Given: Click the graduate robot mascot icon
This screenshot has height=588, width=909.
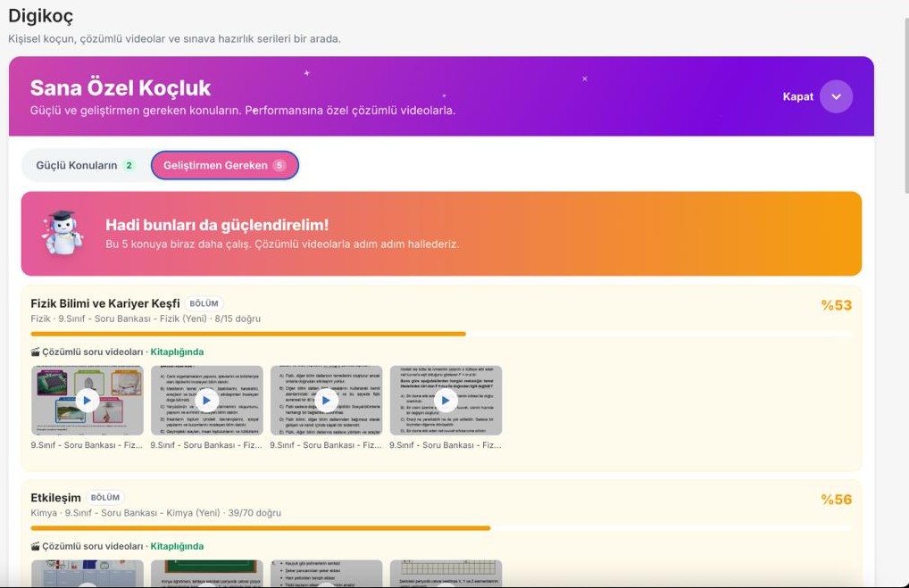Looking at the screenshot, I should (x=63, y=233).
